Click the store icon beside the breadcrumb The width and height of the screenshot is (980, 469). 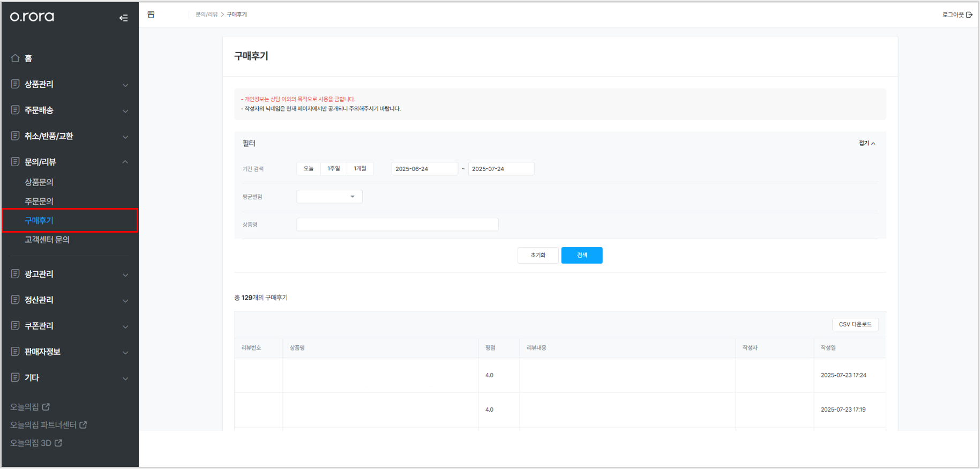click(x=151, y=14)
